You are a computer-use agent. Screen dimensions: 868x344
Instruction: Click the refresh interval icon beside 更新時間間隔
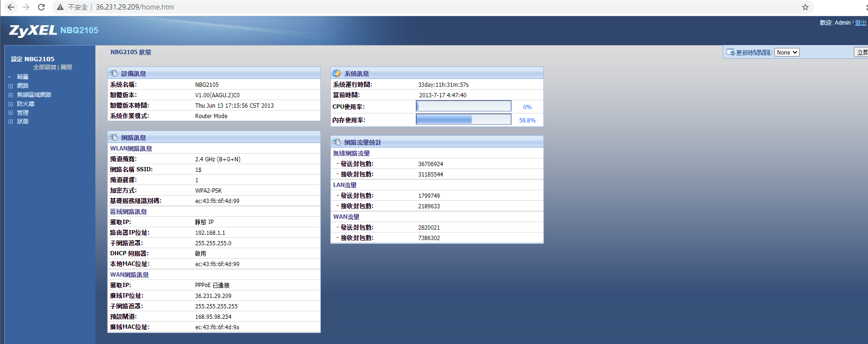click(731, 52)
